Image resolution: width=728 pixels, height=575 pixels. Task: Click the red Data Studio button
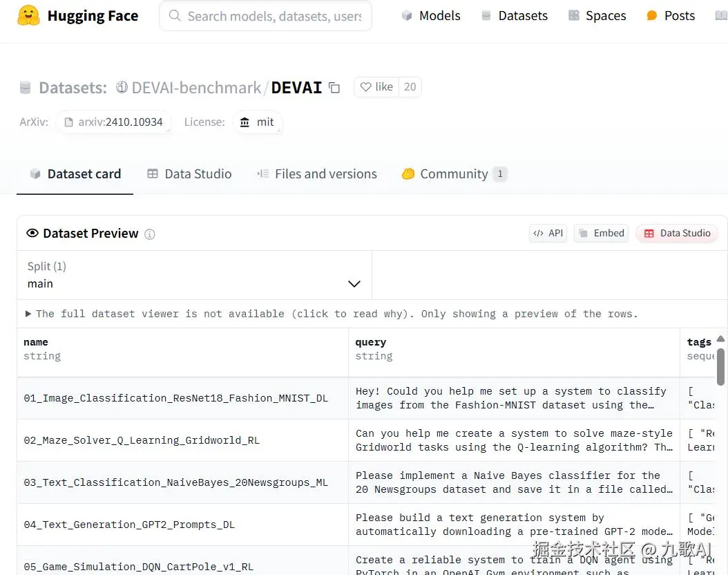tap(677, 233)
